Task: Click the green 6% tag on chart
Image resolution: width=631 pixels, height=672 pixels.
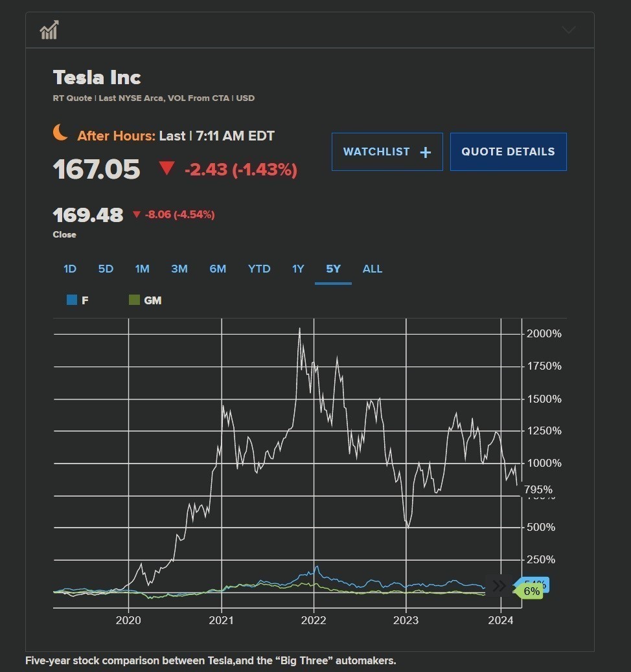Action: click(530, 591)
